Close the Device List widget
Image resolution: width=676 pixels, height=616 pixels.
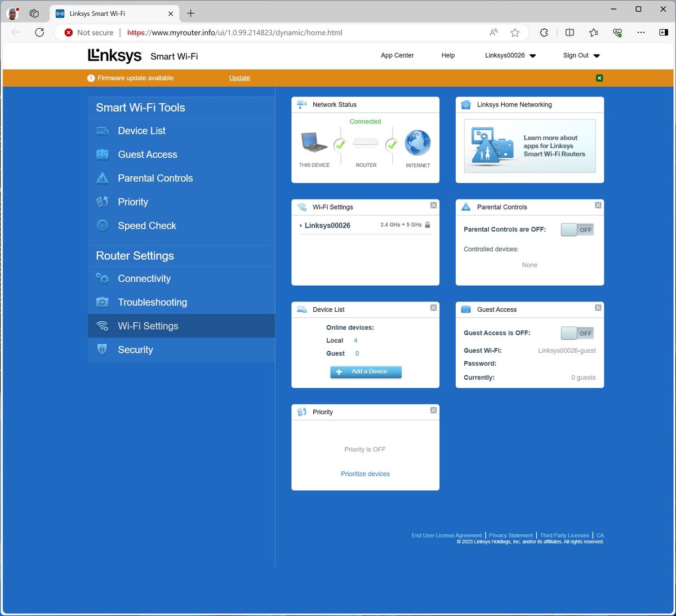(x=433, y=308)
